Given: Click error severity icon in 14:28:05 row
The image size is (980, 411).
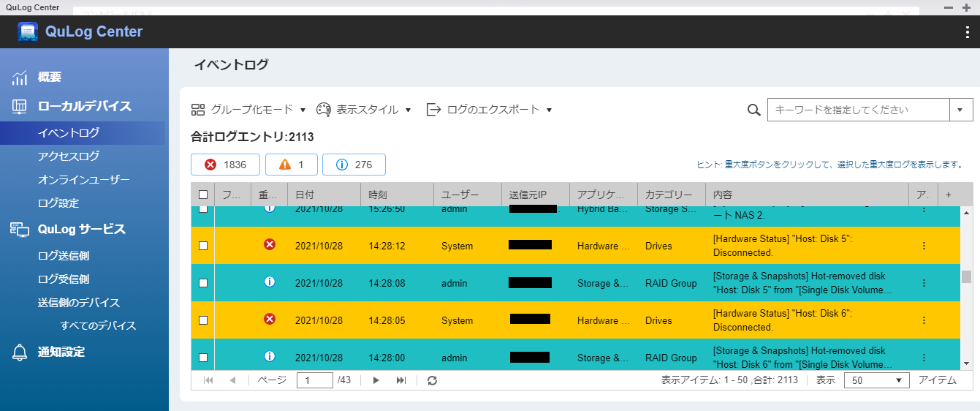Looking at the screenshot, I should [x=270, y=320].
